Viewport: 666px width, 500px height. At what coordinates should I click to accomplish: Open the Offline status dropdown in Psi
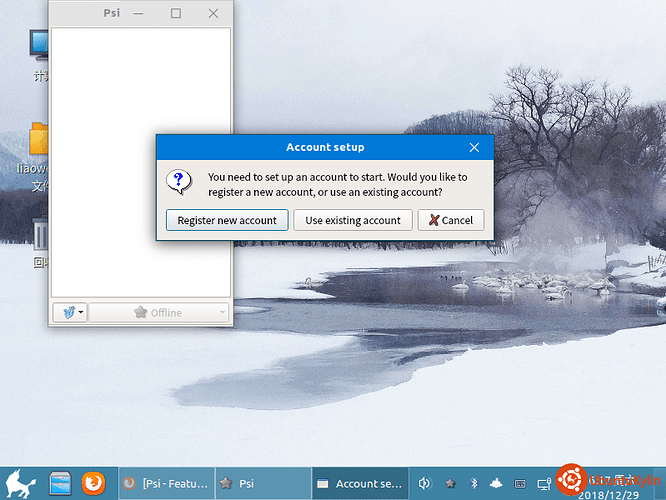tap(159, 313)
